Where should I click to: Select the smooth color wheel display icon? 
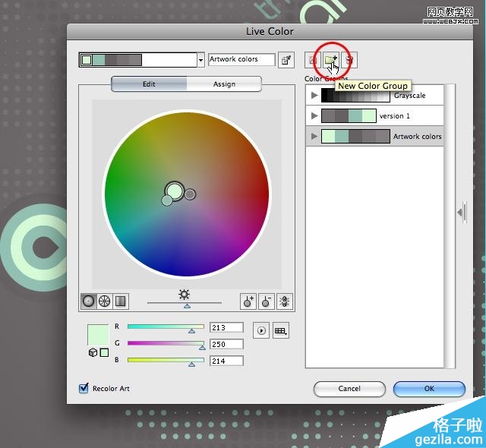click(88, 301)
